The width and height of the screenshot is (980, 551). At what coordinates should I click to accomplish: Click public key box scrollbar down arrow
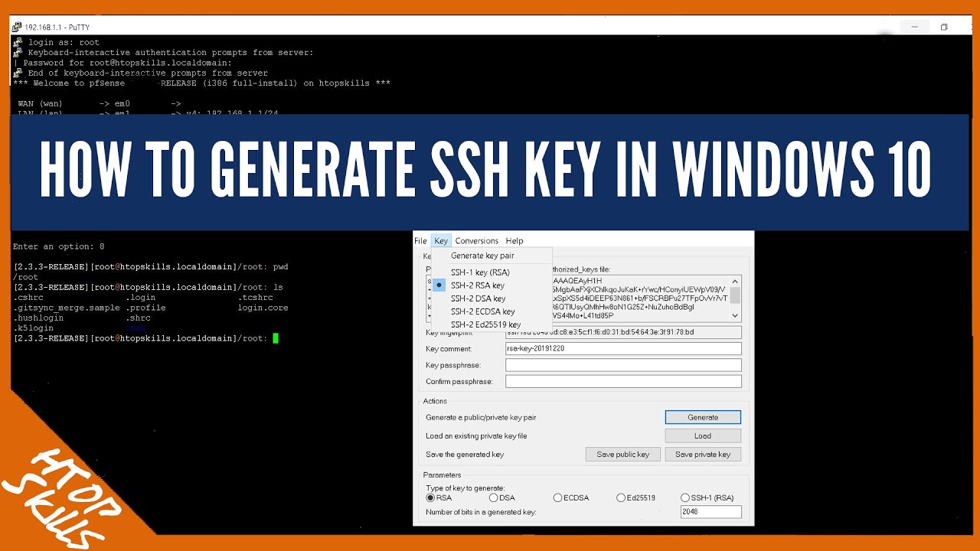coord(736,315)
